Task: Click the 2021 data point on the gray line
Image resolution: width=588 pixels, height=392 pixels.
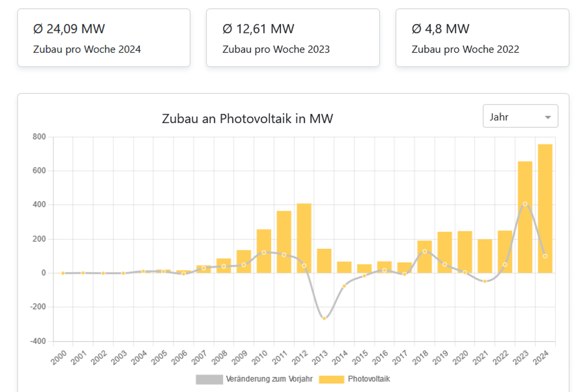Action: point(485,281)
